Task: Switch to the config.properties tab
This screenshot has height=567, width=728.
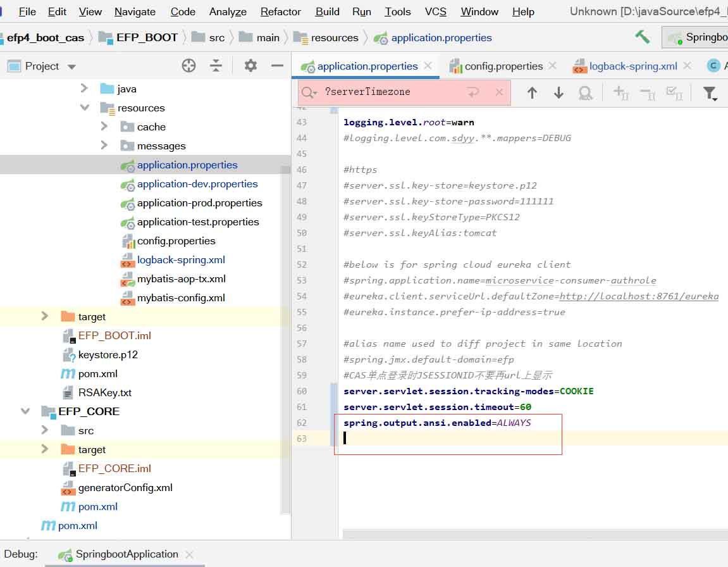Action: coord(503,66)
